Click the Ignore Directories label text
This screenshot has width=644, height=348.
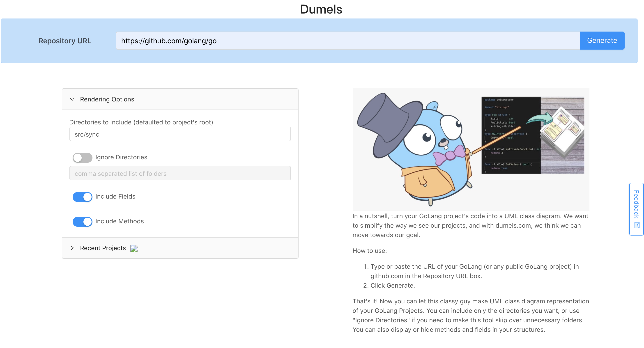click(121, 157)
